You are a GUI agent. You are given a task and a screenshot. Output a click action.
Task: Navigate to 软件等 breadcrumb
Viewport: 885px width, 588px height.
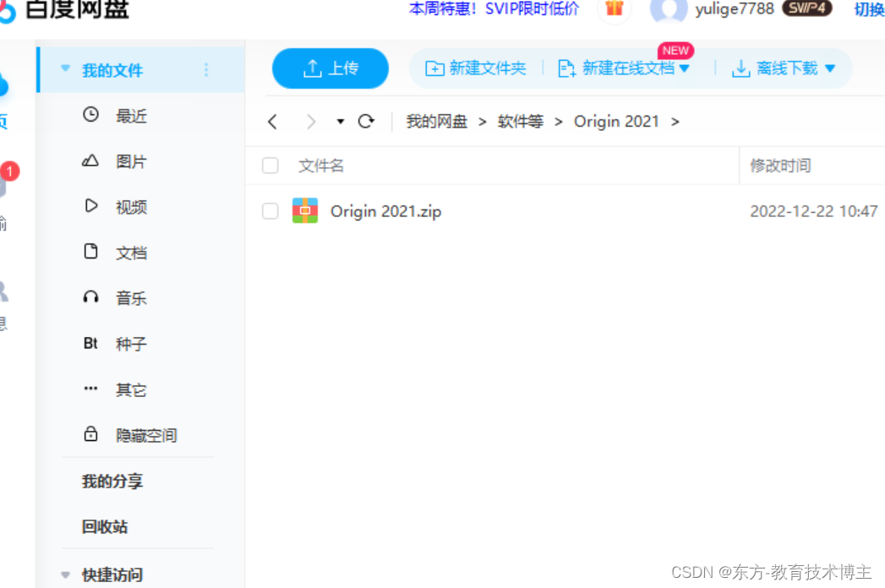click(521, 122)
